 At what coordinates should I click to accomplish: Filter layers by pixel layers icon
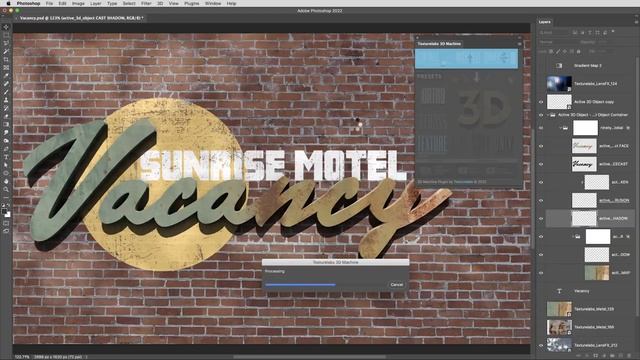point(575,32)
